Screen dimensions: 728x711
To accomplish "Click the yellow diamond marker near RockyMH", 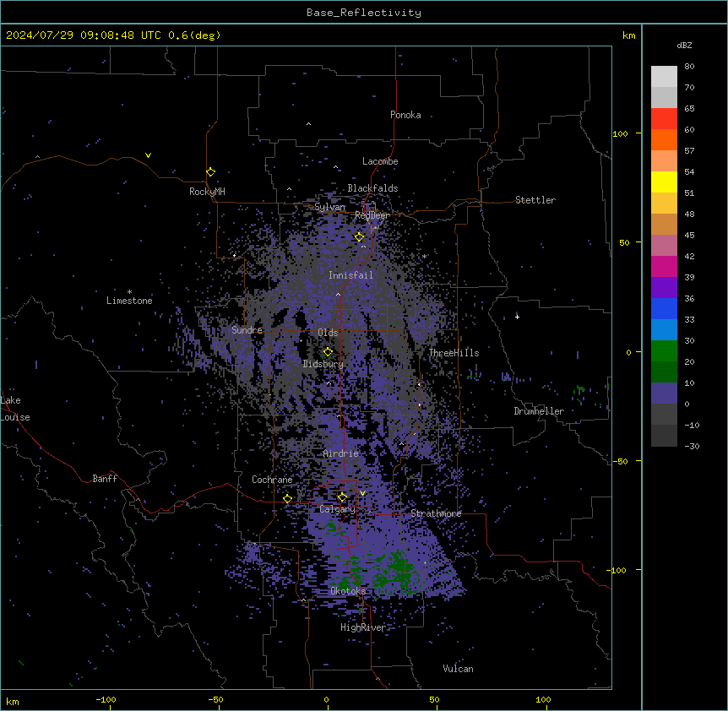I will 210,172.
